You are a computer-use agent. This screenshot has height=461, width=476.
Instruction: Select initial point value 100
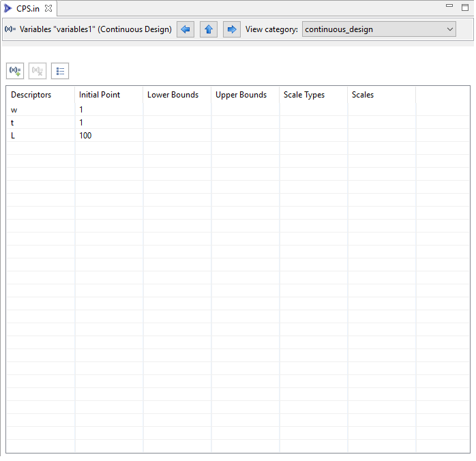coord(108,135)
